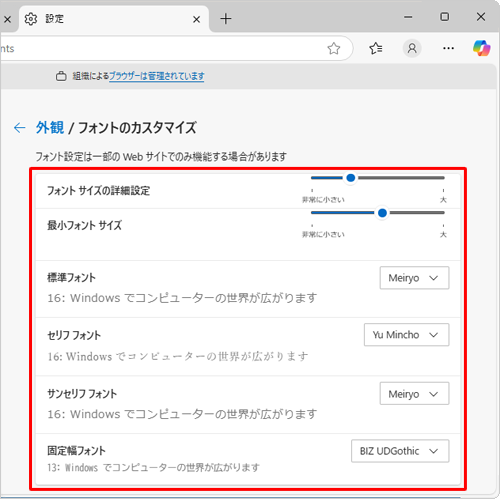Viewport: 500px width, 499px height.
Task: Click the 最小フォント サイズ label
Action: coord(84,225)
